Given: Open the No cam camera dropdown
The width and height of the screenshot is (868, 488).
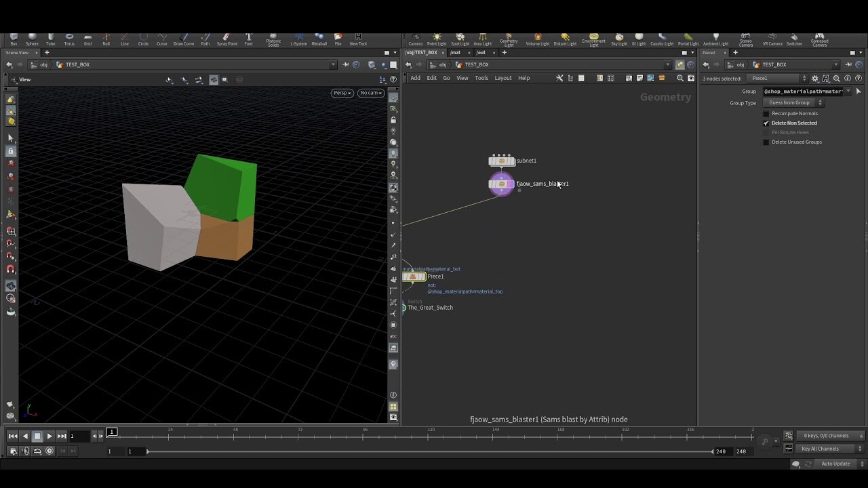Looking at the screenshot, I should click(x=370, y=93).
